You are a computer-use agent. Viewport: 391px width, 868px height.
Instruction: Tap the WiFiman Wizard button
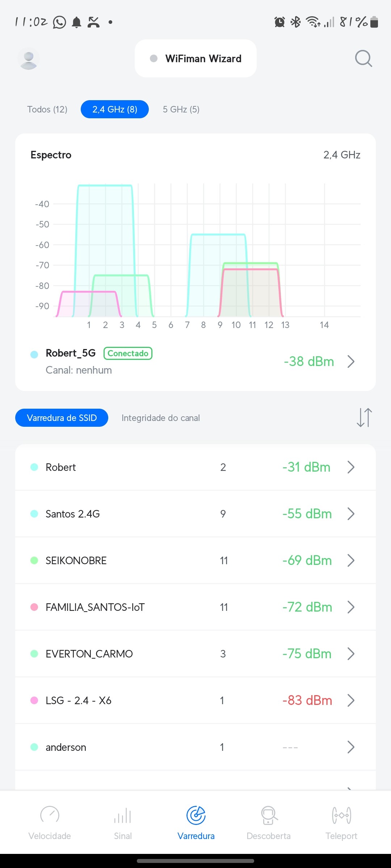pos(195,59)
